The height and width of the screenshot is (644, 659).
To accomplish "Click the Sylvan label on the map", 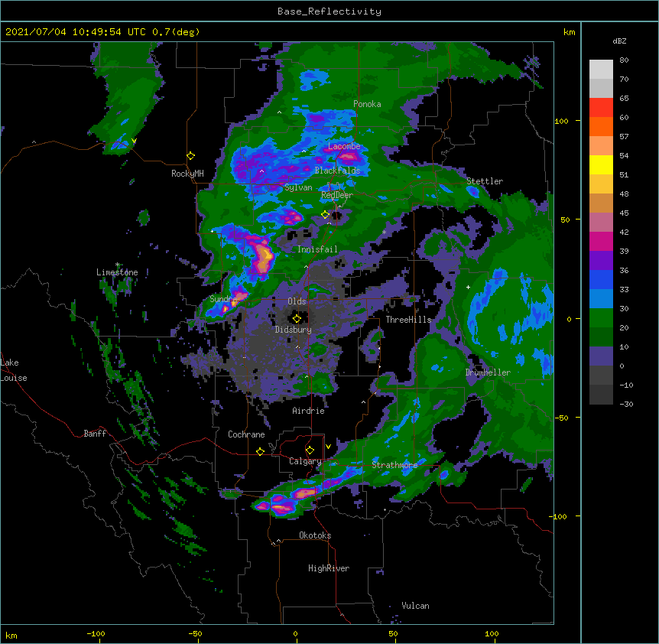I will pyautogui.click(x=298, y=187).
